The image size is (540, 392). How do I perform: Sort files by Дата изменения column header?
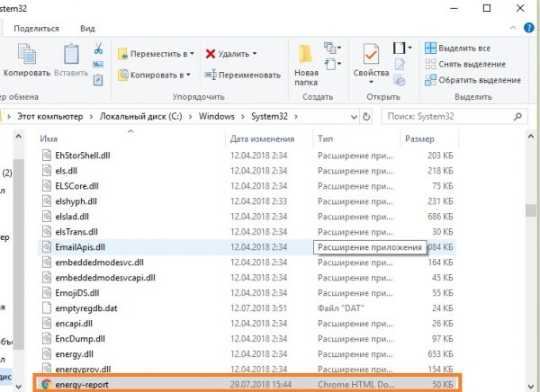(262, 139)
